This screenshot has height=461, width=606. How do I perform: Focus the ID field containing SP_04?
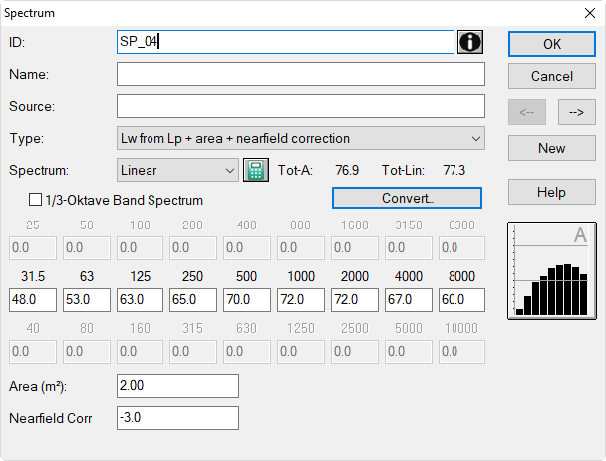click(286, 42)
